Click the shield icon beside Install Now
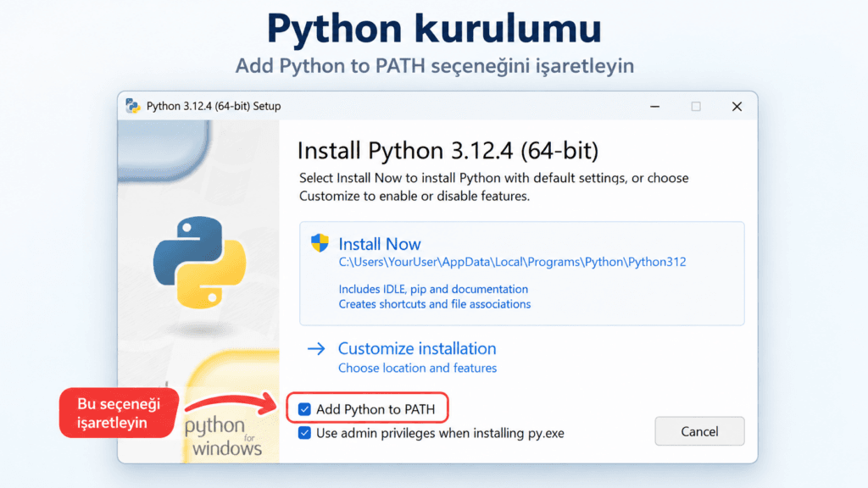Screen dimensions: 868x488 pos(320,243)
